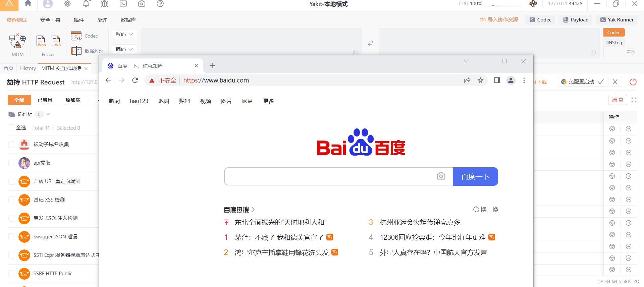Click 导入协作资源 link
This screenshot has height=287, width=644.
coord(499,20)
